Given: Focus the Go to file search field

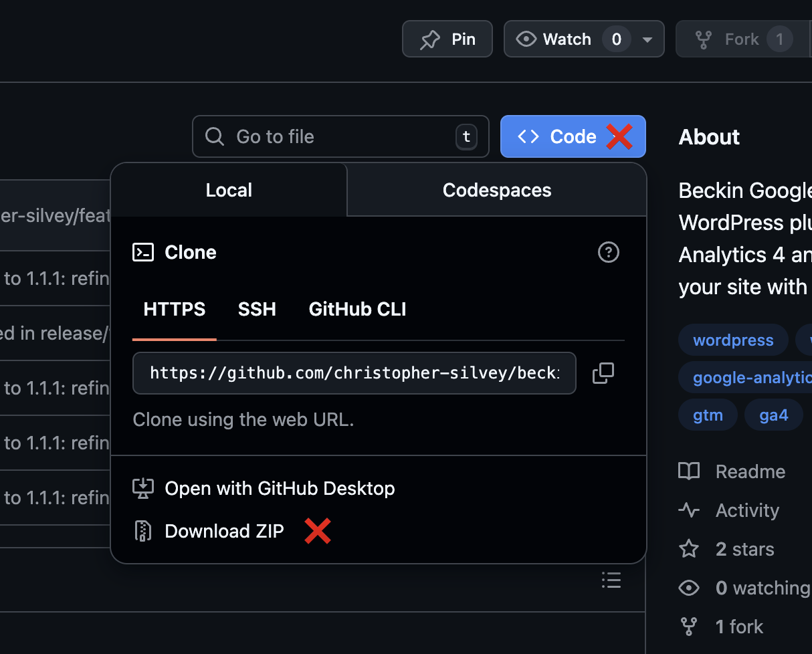Looking at the screenshot, I should (340, 136).
